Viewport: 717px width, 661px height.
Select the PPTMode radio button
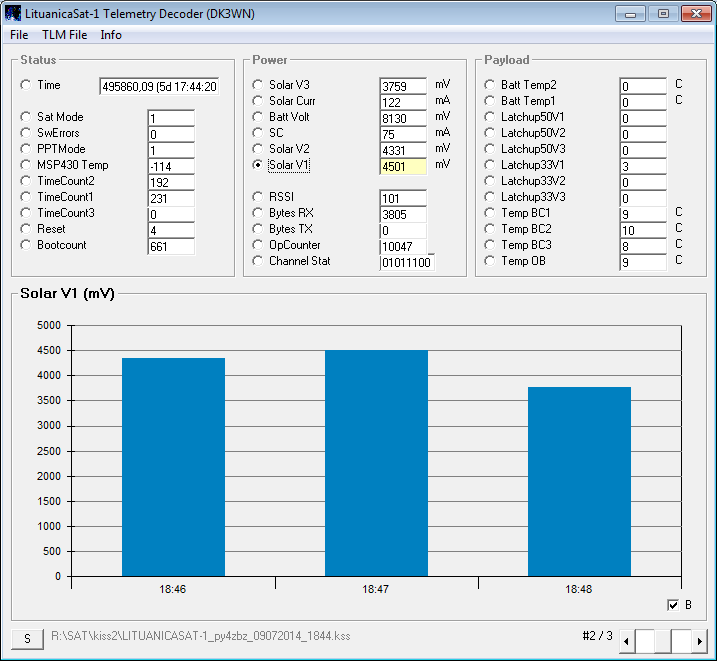[x=26, y=149]
